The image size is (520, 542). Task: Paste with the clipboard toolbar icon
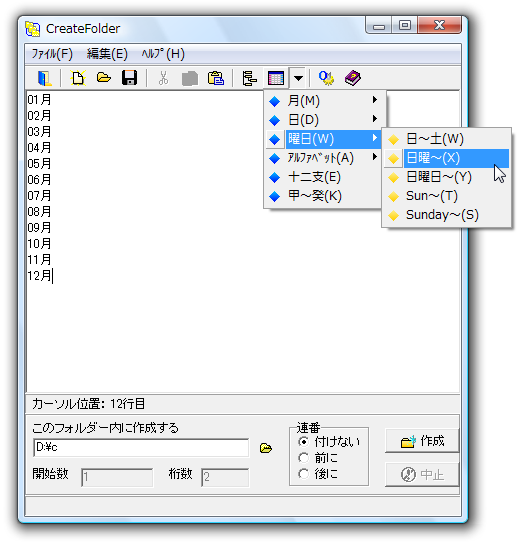216,78
